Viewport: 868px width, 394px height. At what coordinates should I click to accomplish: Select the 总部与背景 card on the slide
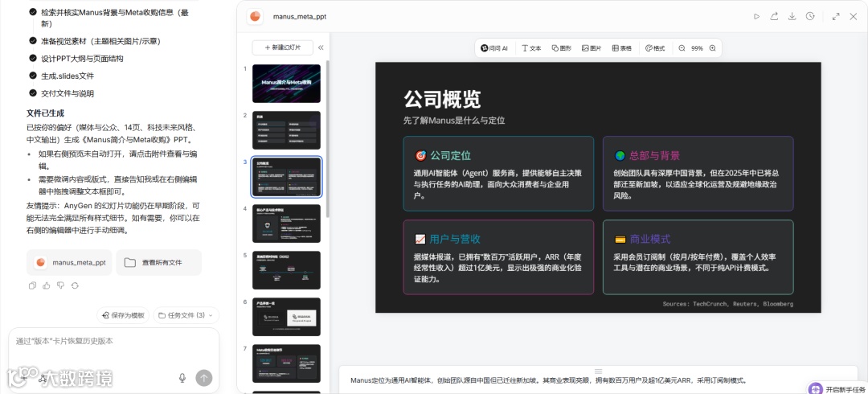click(x=698, y=174)
